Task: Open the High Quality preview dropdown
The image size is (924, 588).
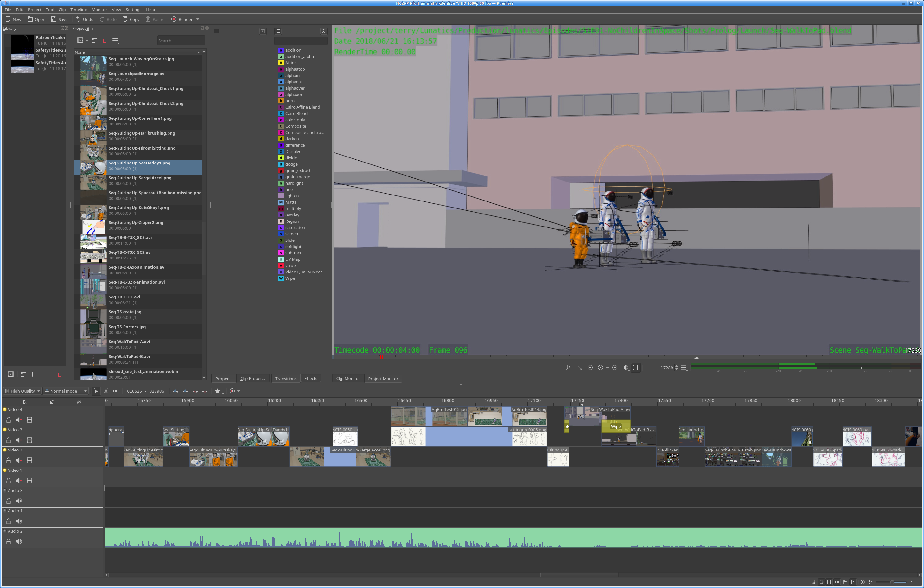Action: [23, 391]
